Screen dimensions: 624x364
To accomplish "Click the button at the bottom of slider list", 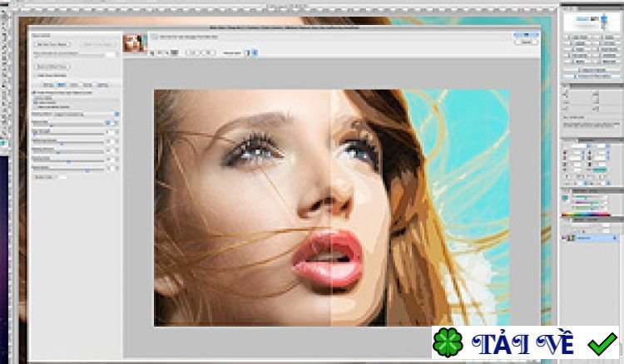I will [44, 177].
